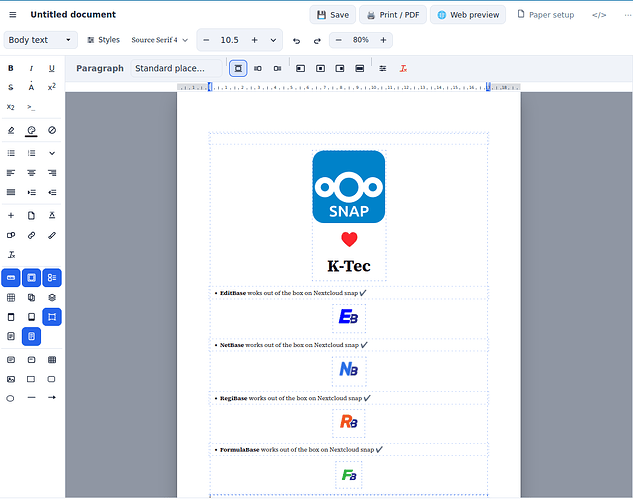Expand more list options chevron
Viewport: 633px width, 500px height.
[x=52, y=153]
